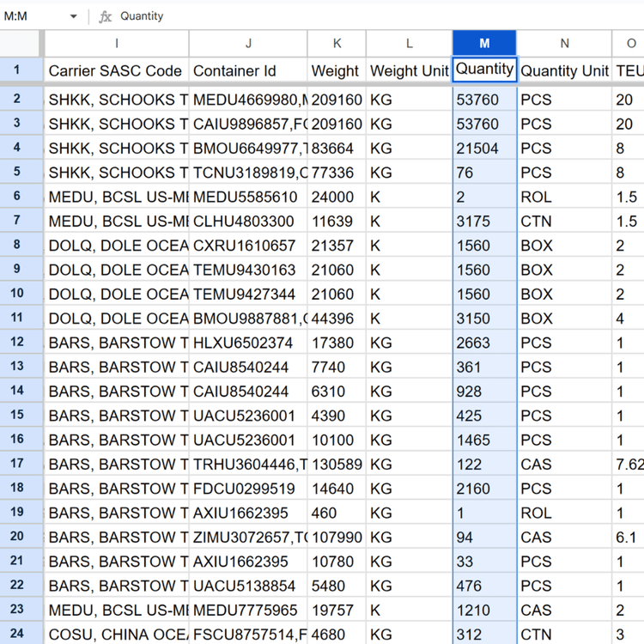This screenshot has width=644, height=644.
Task: Click the 'Weight' header cell in column K
Action: point(337,70)
